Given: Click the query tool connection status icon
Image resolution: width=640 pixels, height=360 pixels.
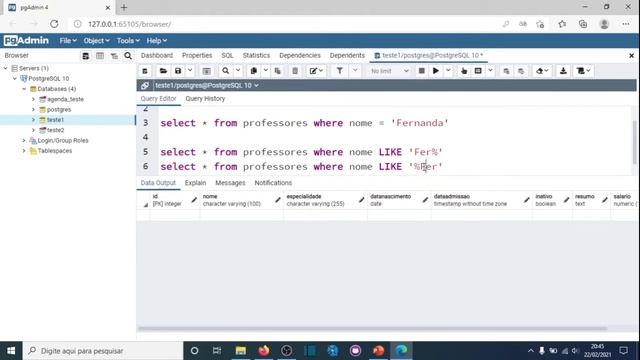Looking at the screenshot, I should click(x=144, y=71).
